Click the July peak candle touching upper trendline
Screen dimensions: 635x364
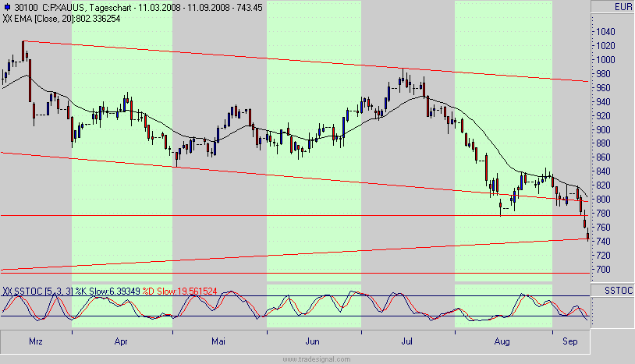pyautogui.click(x=403, y=77)
